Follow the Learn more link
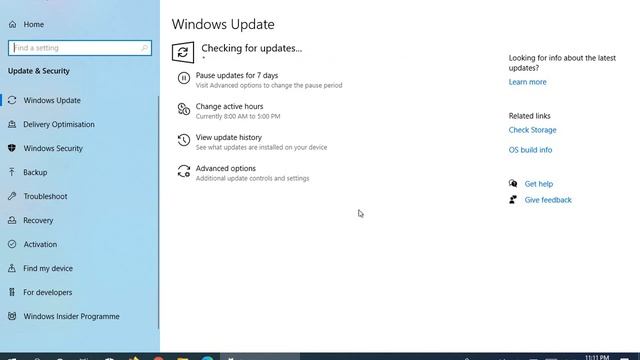Image resolution: width=640 pixels, height=360 pixels. point(527,82)
